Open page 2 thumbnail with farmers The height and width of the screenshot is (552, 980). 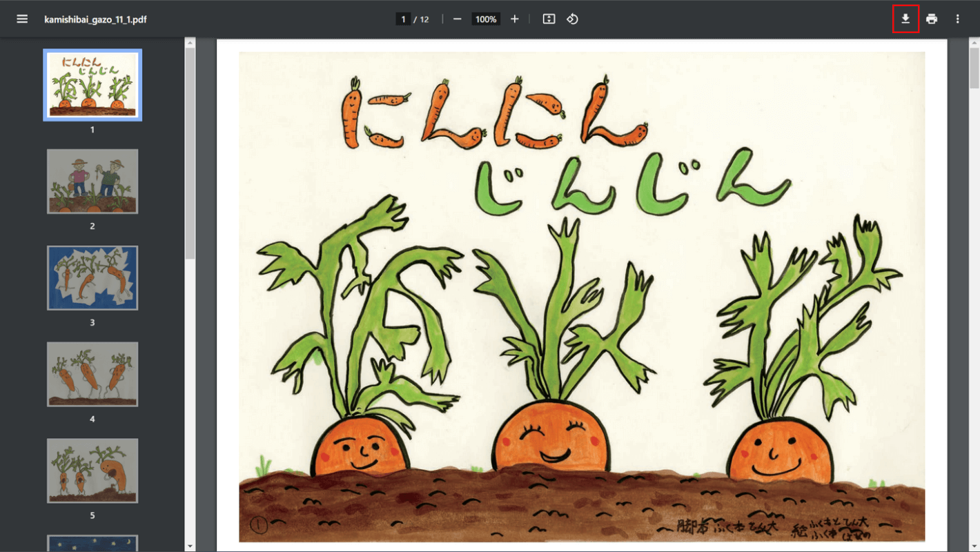pos(92,181)
